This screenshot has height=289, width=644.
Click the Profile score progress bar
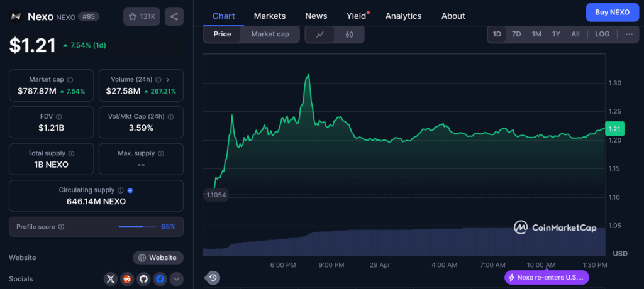[x=138, y=226]
